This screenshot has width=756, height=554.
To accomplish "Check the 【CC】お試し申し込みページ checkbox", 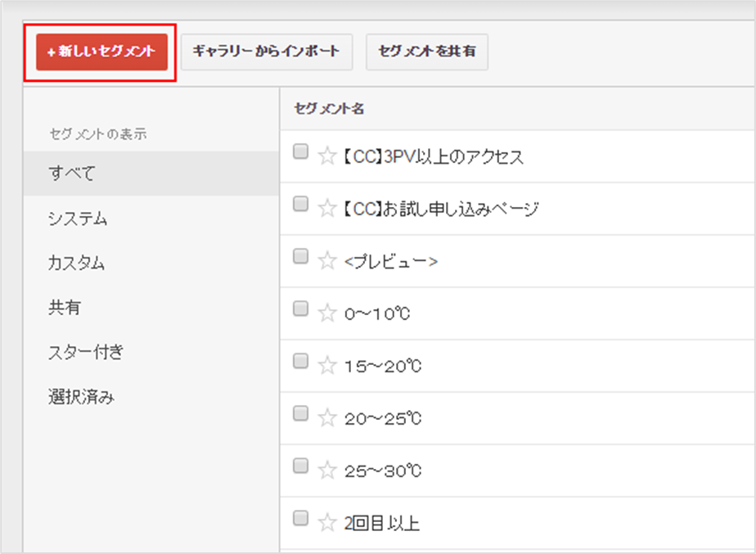I will tap(301, 204).
